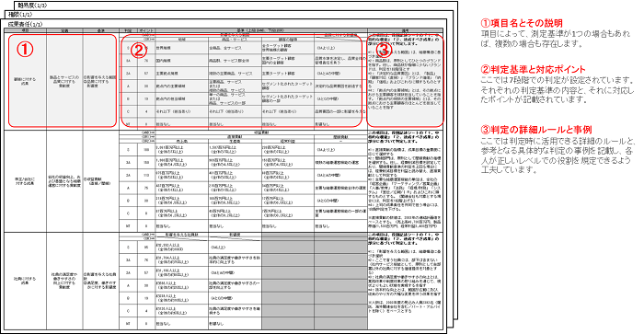The image size is (644, 334).
Task: Open the 難易度(1/3) sheet tab
Action: [x=32, y=6]
